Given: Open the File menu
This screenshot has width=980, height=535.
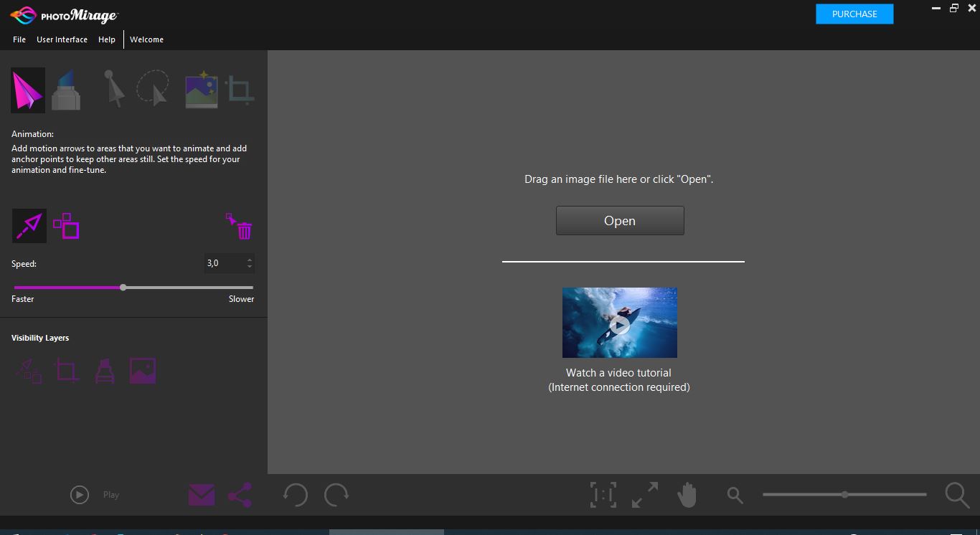Looking at the screenshot, I should point(19,39).
